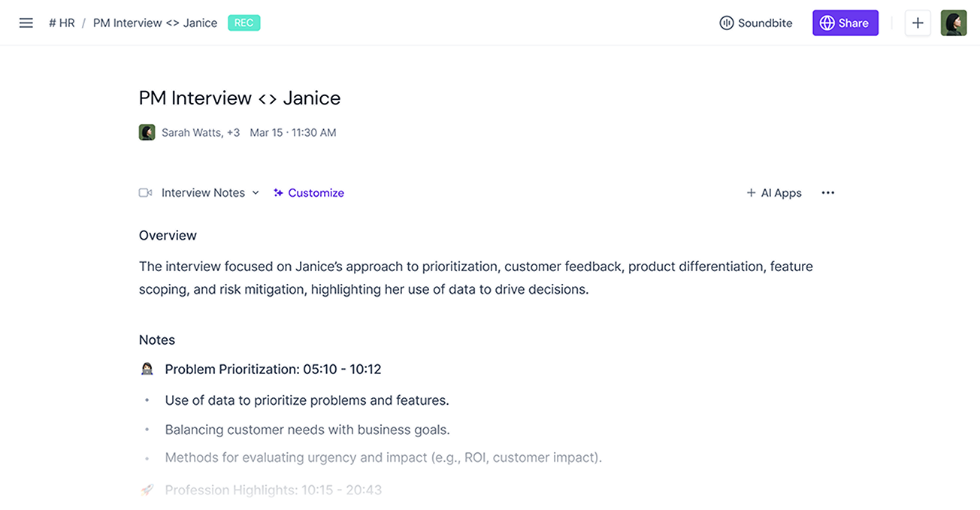Viewport: 980px width, 510px height.
Task: Open the three-dots more options menu
Action: coord(828,193)
